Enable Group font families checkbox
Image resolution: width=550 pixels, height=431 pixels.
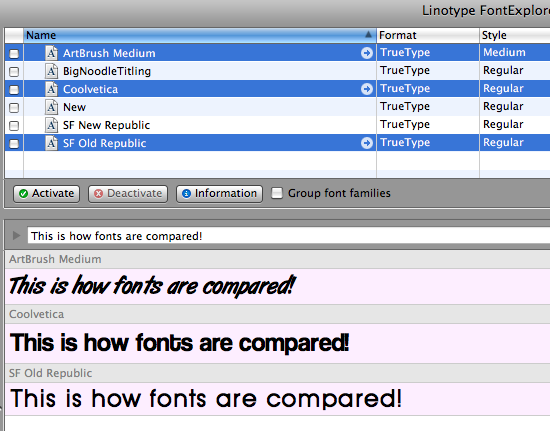click(x=277, y=193)
